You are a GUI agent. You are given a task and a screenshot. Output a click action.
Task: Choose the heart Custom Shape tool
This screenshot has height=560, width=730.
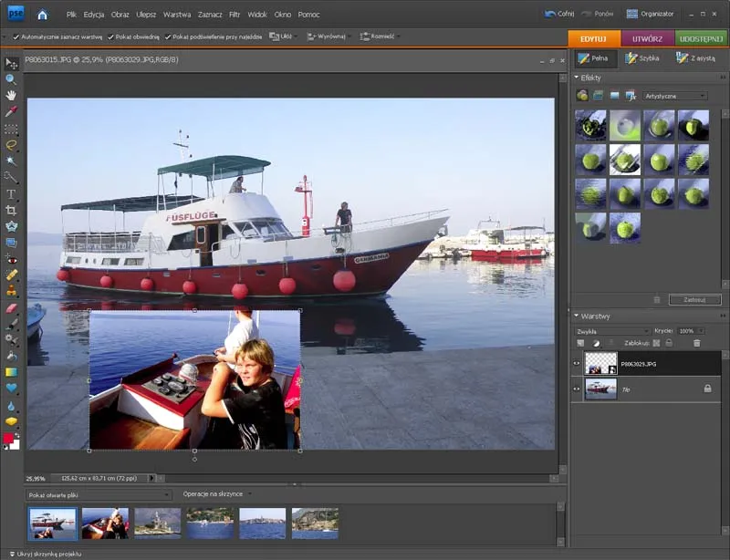[11, 389]
